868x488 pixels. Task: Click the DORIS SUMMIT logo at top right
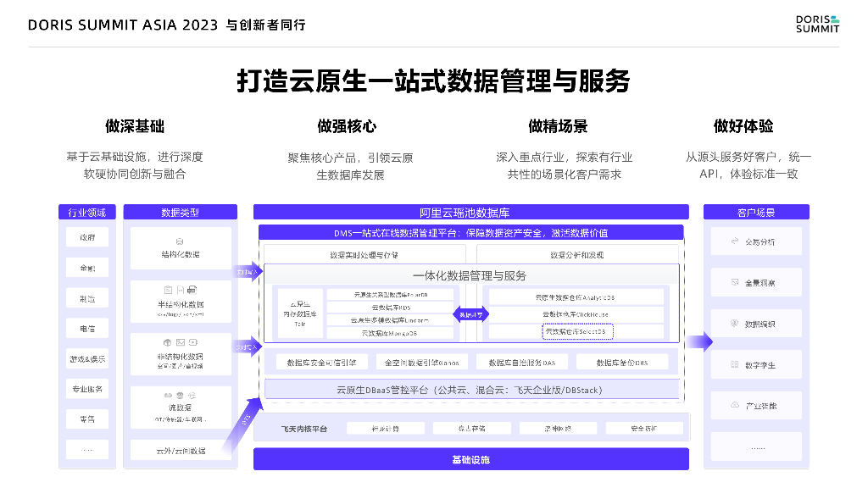[x=818, y=25]
